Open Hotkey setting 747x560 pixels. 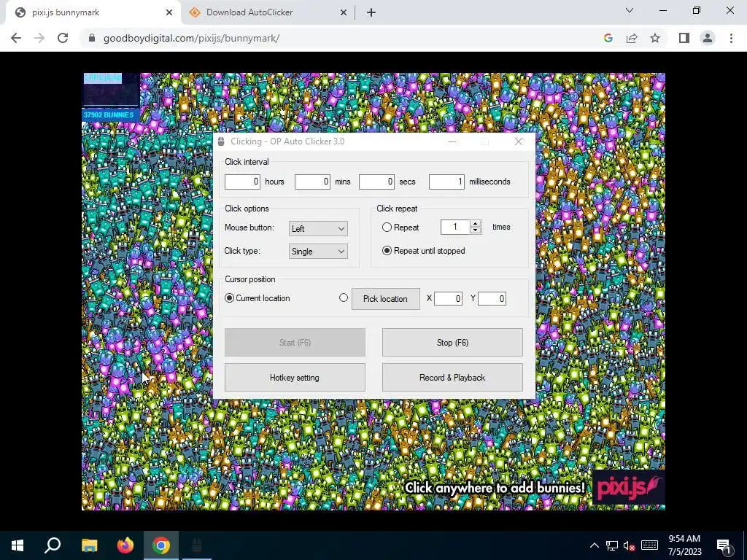295,378
